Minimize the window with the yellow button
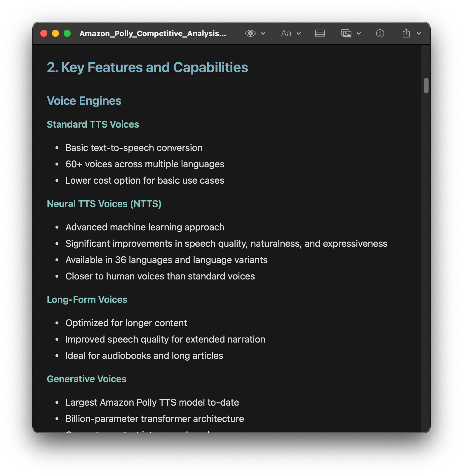 [55, 33]
